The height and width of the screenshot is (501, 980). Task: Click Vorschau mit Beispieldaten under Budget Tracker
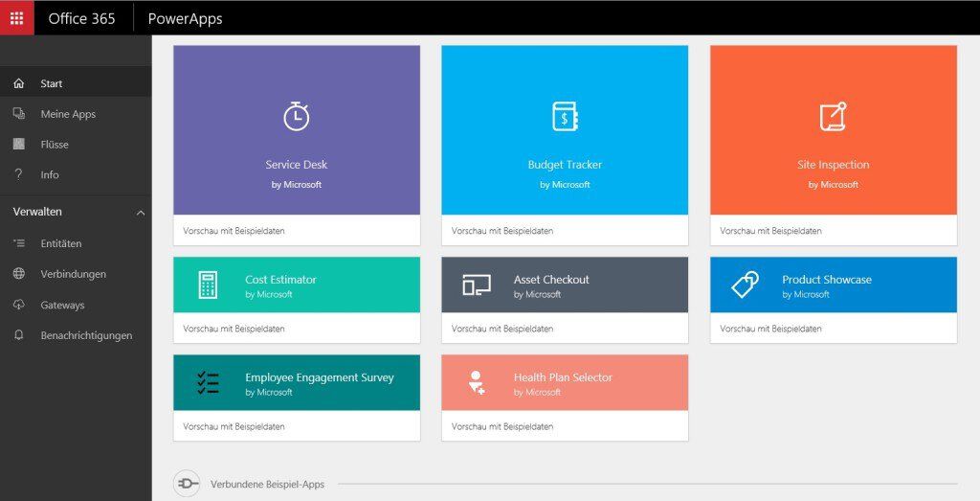click(502, 231)
